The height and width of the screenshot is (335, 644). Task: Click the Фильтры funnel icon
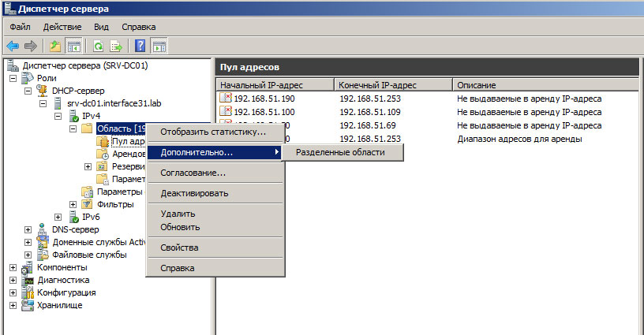87,204
